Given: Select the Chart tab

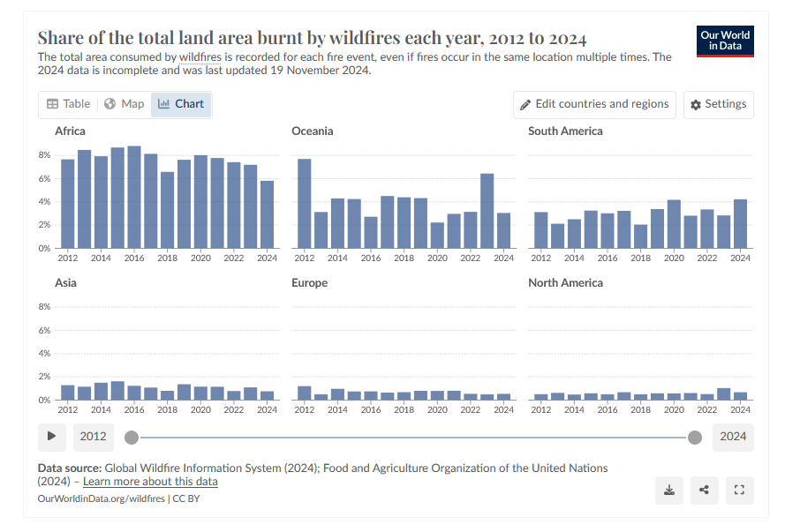Looking at the screenshot, I should coord(181,104).
